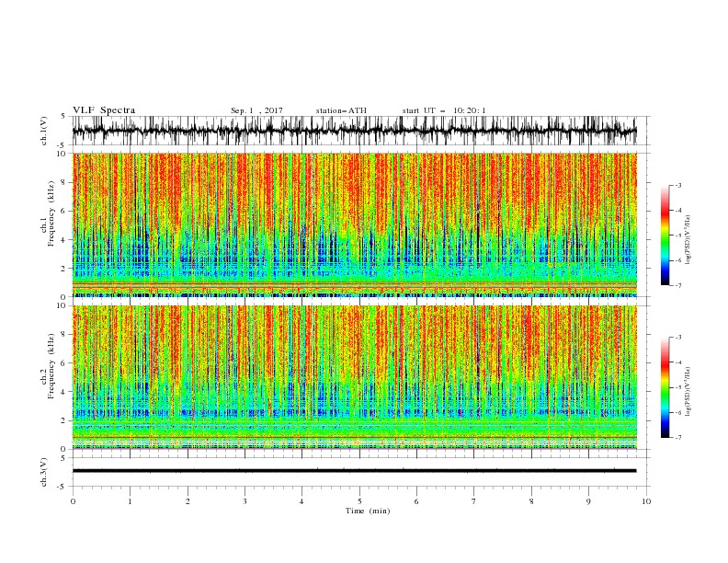Select the "start UT = 10:20:1" header text
Image resolution: width=728 pixels, height=563 pixels.
coord(444,110)
